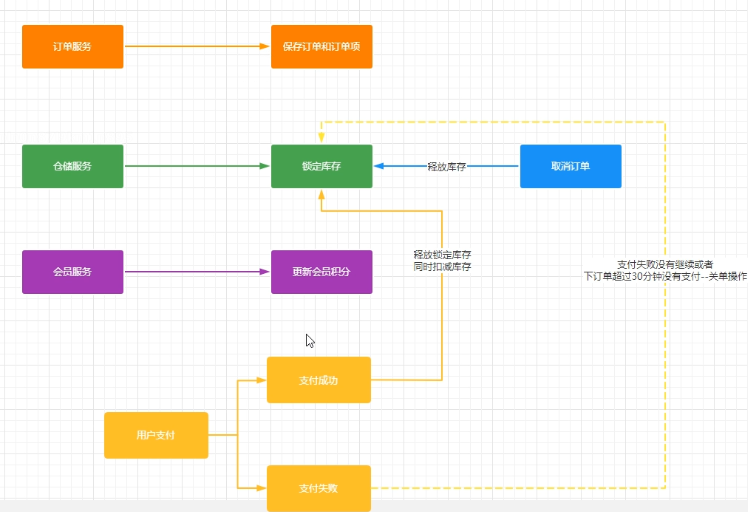
Task: Select the green 锁定库存 node
Action: click(322, 166)
